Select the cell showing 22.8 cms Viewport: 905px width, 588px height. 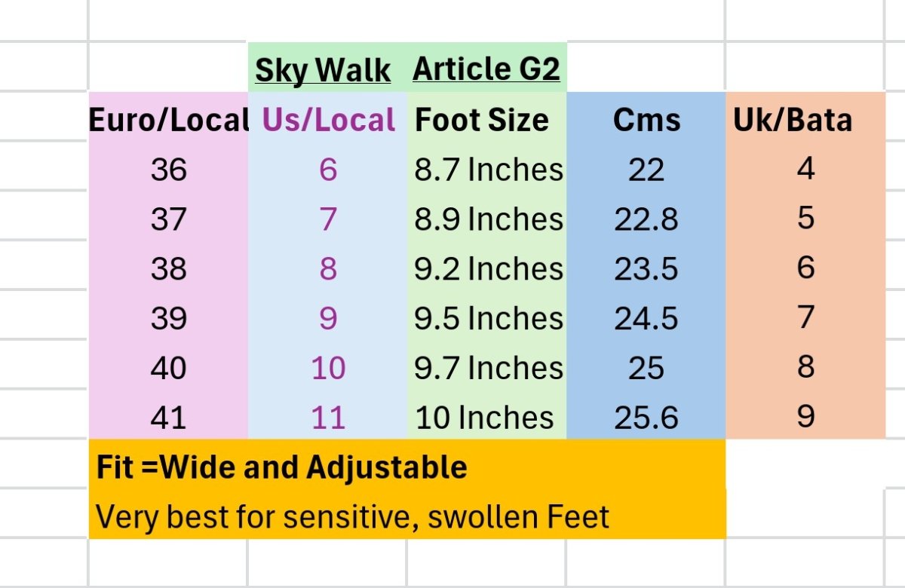click(x=646, y=220)
